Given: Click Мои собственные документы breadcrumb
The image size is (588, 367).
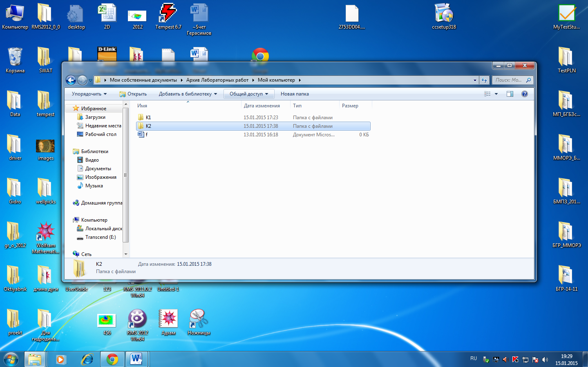Looking at the screenshot, I should coord(143,80).
